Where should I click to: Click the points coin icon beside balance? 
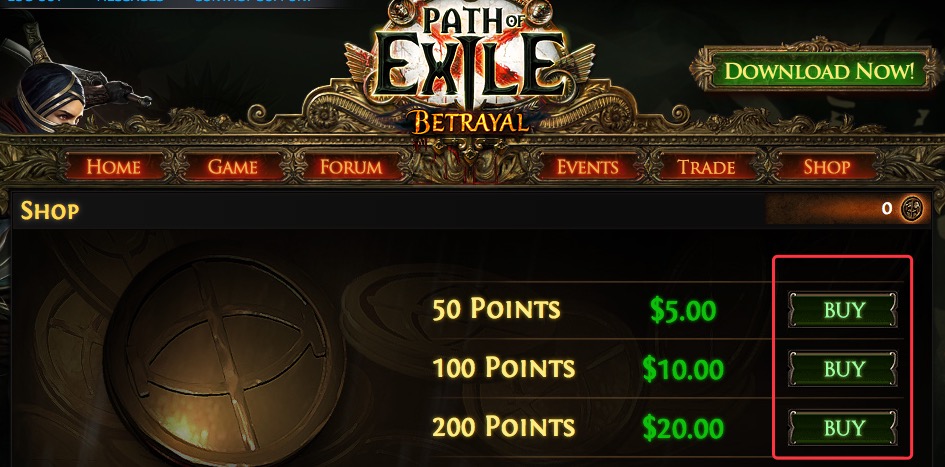[x=912, y=209]
